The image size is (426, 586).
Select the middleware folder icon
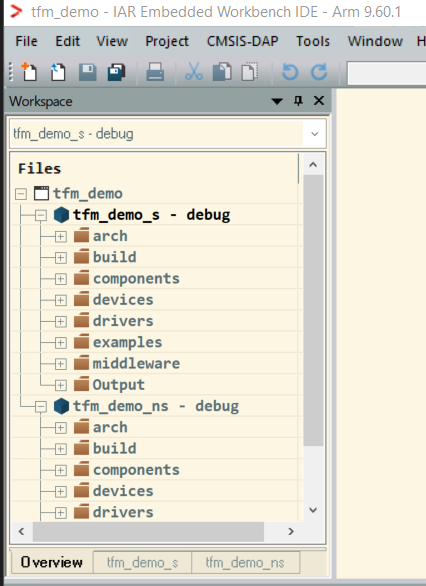[81, 363]
